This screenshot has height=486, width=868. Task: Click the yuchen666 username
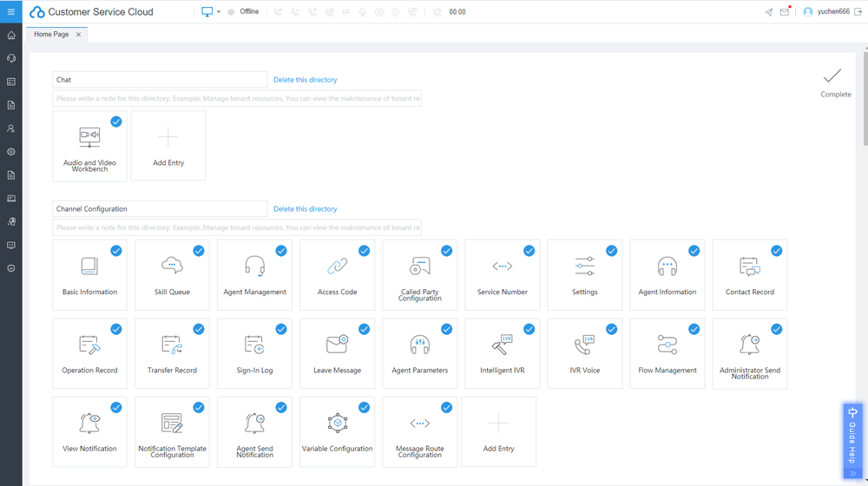pyautogui.click(x=833, y=11)
